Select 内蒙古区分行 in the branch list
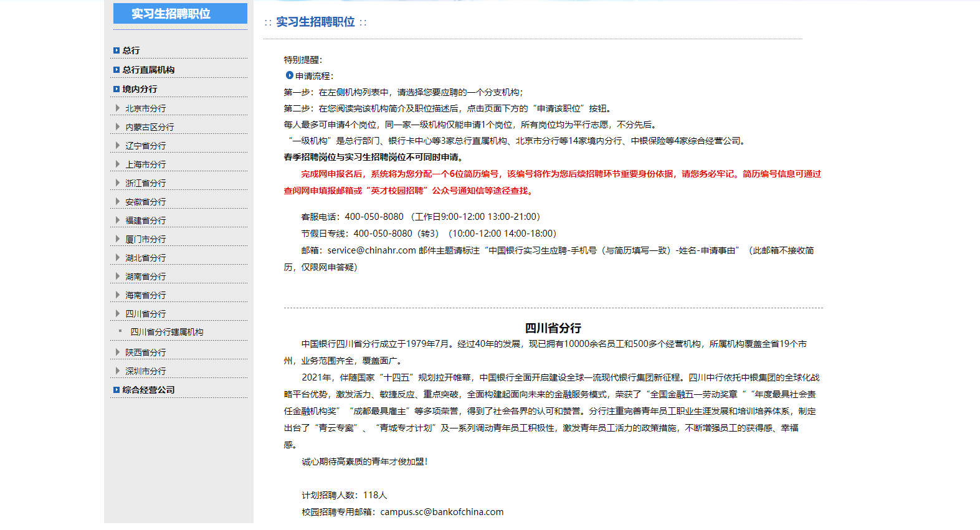 [150, 127]
